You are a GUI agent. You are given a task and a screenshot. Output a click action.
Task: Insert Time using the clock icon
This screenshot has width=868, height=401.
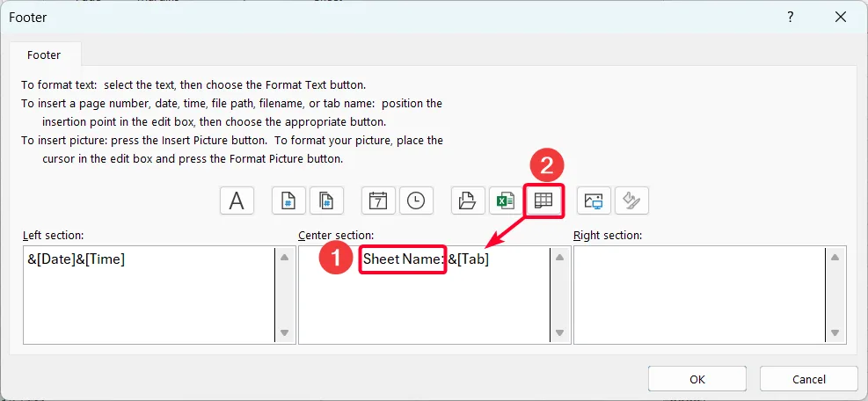coord(416,200)
